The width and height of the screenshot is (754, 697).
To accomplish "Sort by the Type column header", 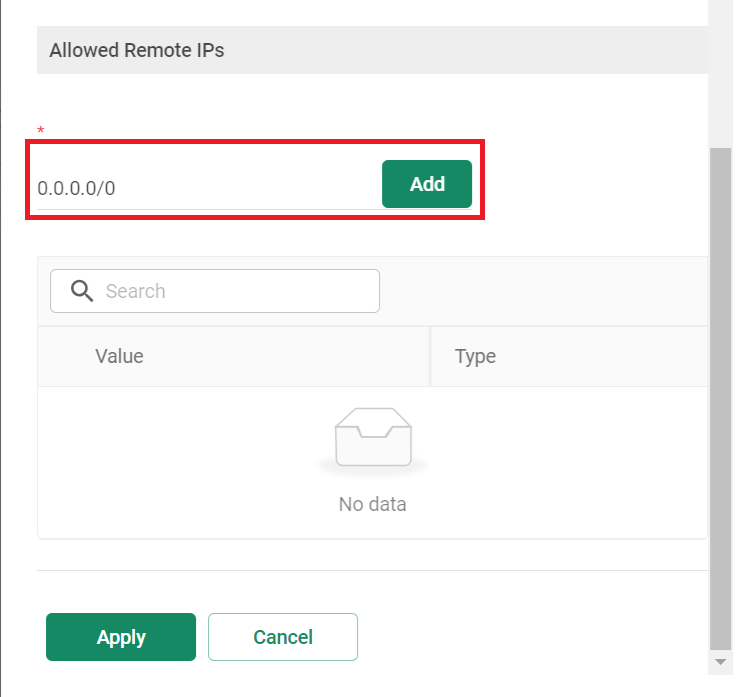I will [x=475, y=356].
